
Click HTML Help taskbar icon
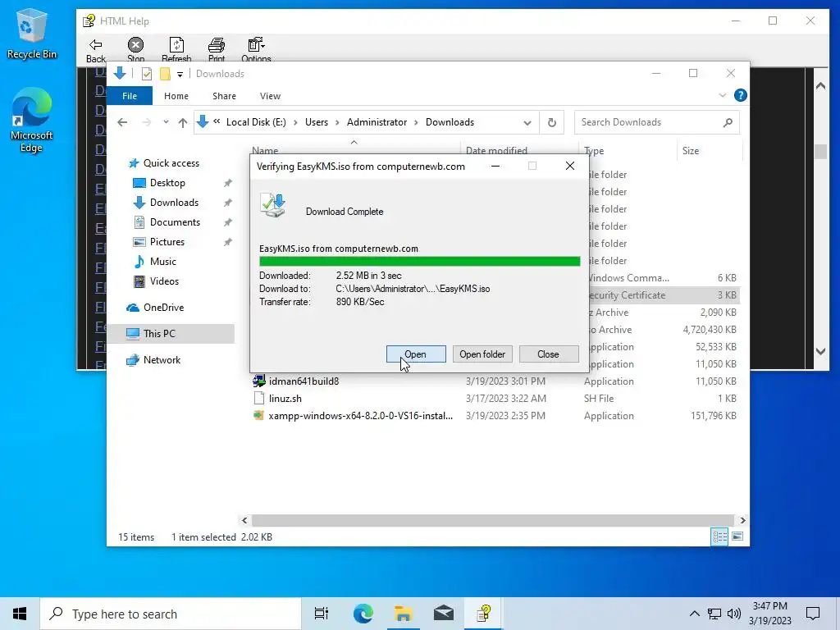pos(484,614)
